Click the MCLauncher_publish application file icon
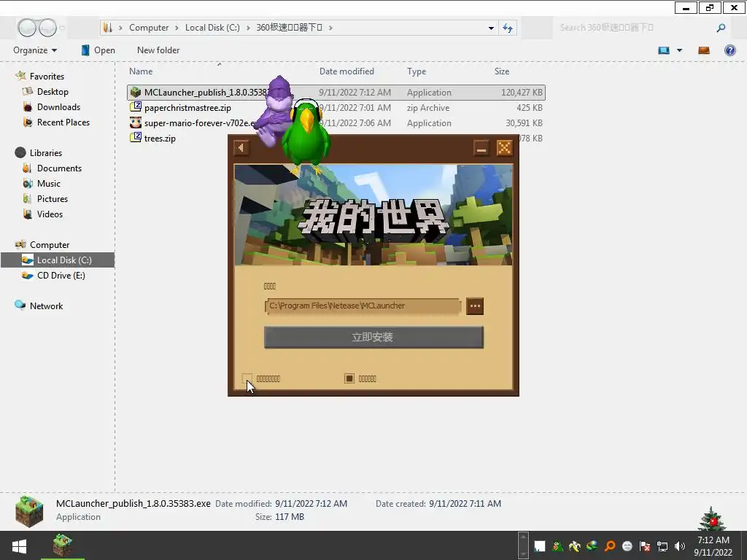 coord(136,93)
